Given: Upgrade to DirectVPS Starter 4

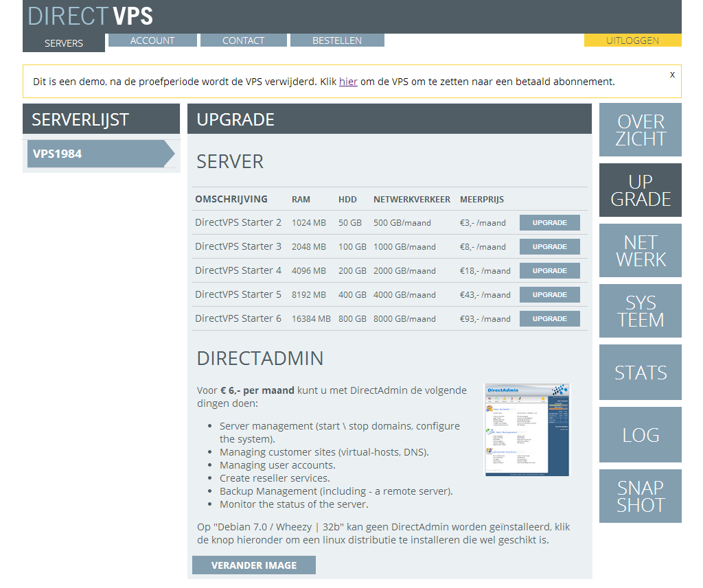Looking at the screenshot, I should (549, 271).
